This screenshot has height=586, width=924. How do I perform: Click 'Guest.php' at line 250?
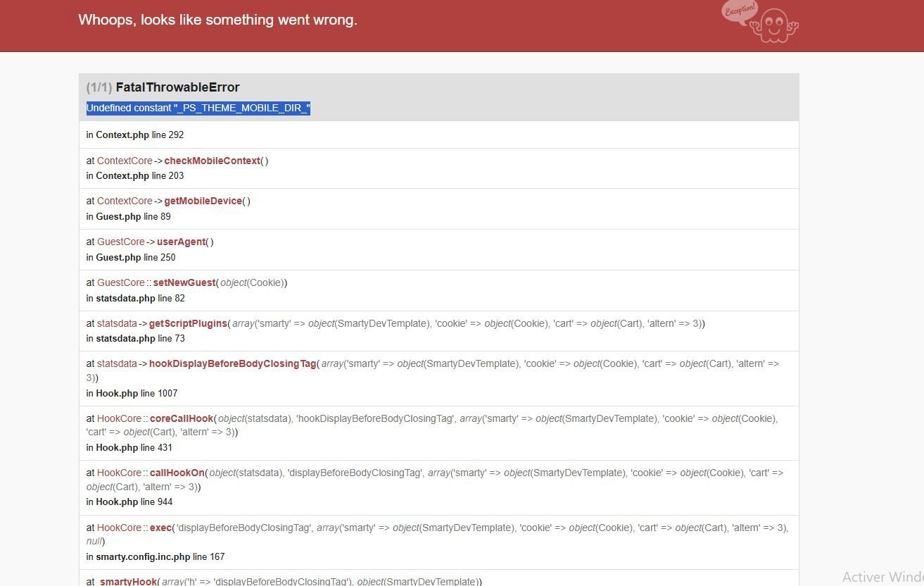coord(118,257)
